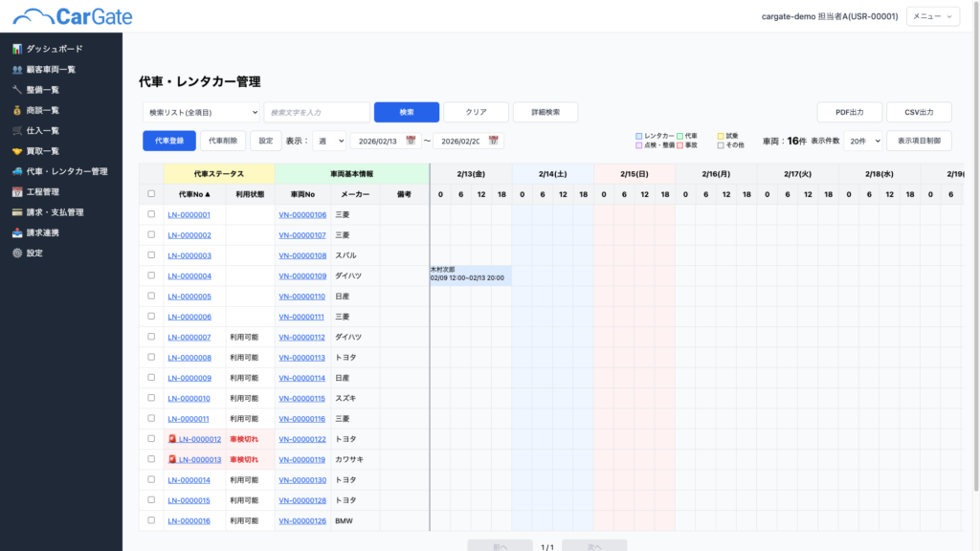Expand the 表示 period dropdown showing 週
980x551 pixels.
click(329, 142)
